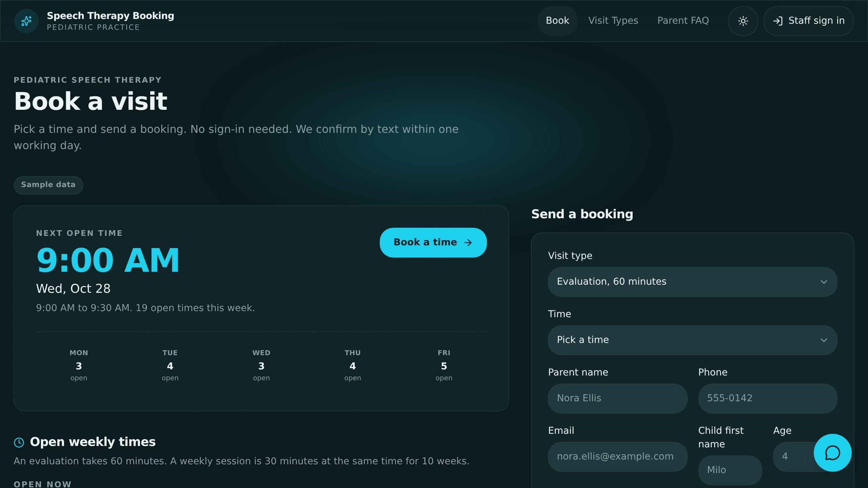Image resolution: width=868 pixels, height=488 pixels.
Task: Click the Phone input field
Action: pyautogui.click(x=768, y=399)
